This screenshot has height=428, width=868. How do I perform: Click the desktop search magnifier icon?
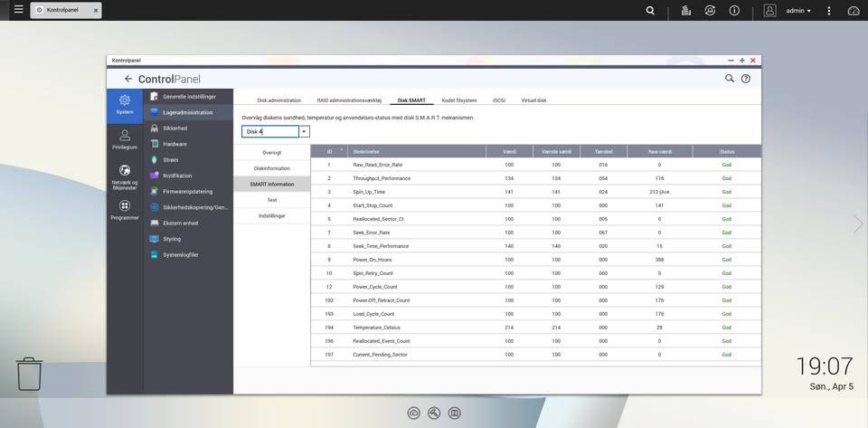650,11
